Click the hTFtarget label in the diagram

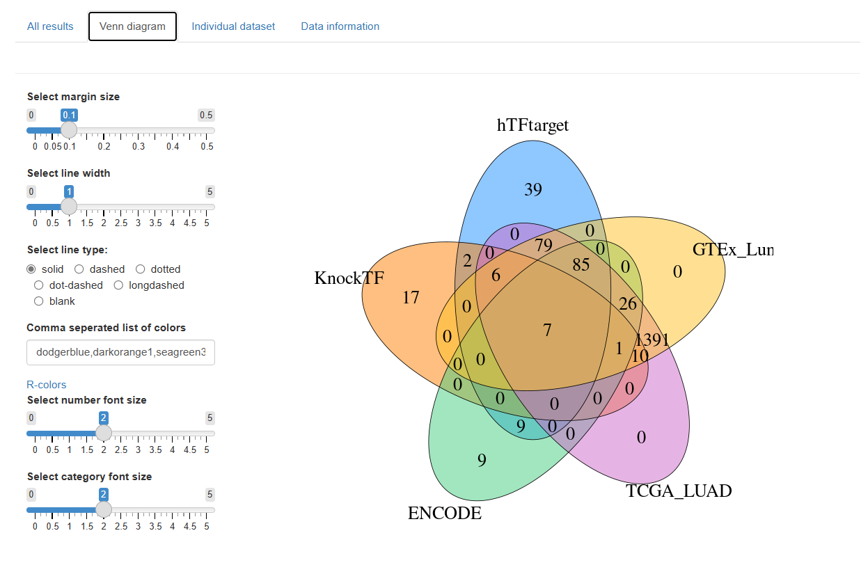point(532,125)
